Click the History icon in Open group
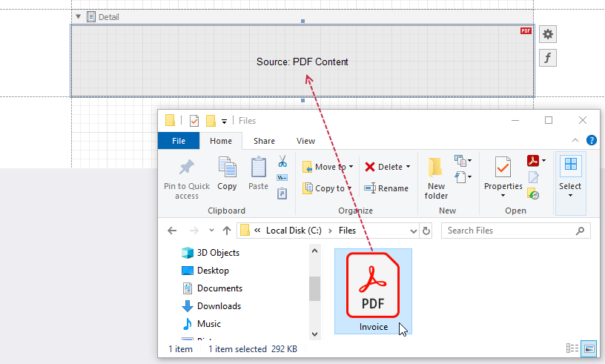Image resolution: width=605 pixels, height=364 pixels. [x=534, y=193]
